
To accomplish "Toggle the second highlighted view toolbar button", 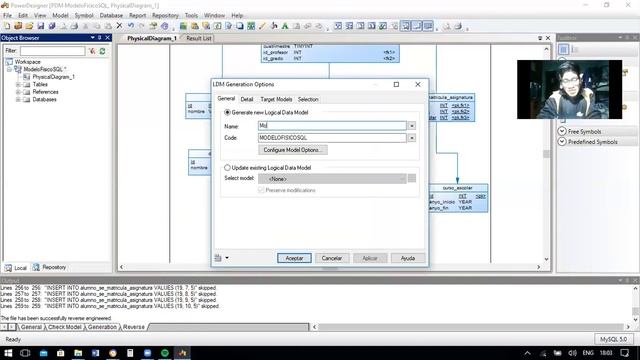I will coord(417,26).
